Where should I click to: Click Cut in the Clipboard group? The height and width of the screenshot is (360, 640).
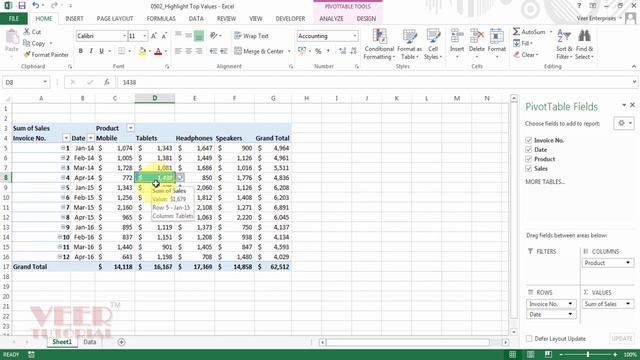pyautogui.click(x=32, y=32)
